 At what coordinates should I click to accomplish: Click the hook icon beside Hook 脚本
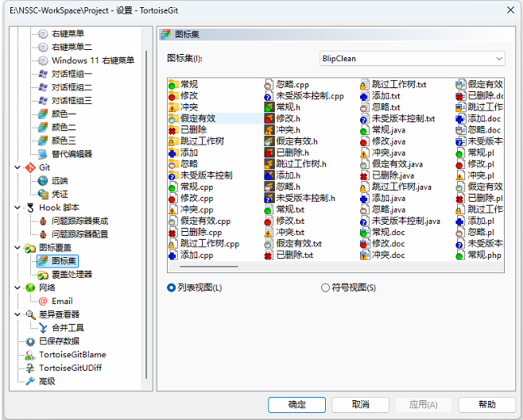[30, 207]
